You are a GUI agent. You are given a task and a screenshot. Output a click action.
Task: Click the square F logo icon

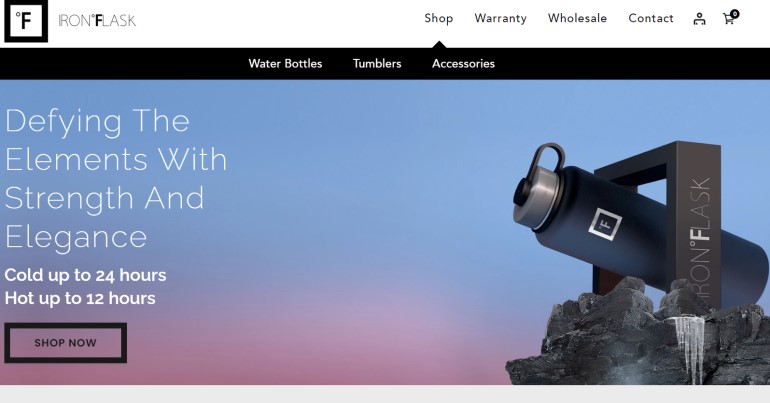pos(26,21)
